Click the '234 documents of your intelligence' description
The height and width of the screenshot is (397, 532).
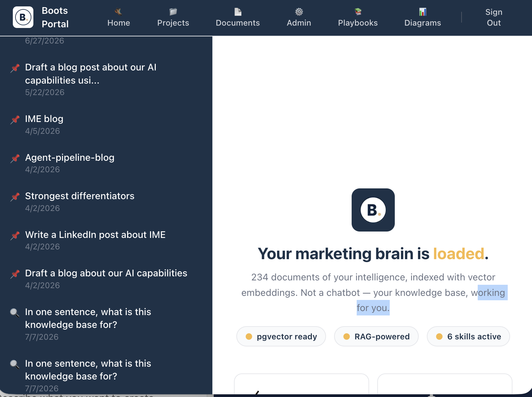[x=373, y=293]
